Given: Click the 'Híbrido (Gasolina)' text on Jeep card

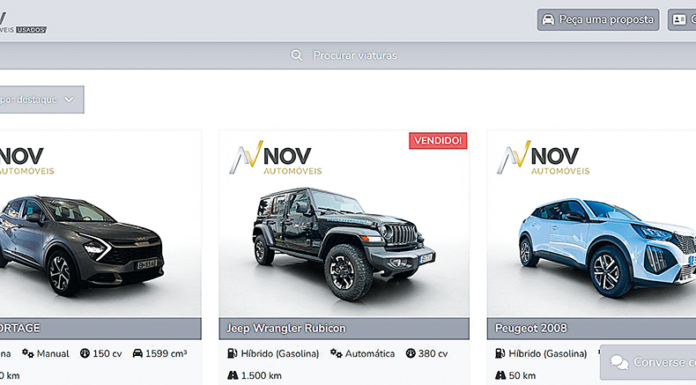Looking at the screenshot, I should point(280,354).
